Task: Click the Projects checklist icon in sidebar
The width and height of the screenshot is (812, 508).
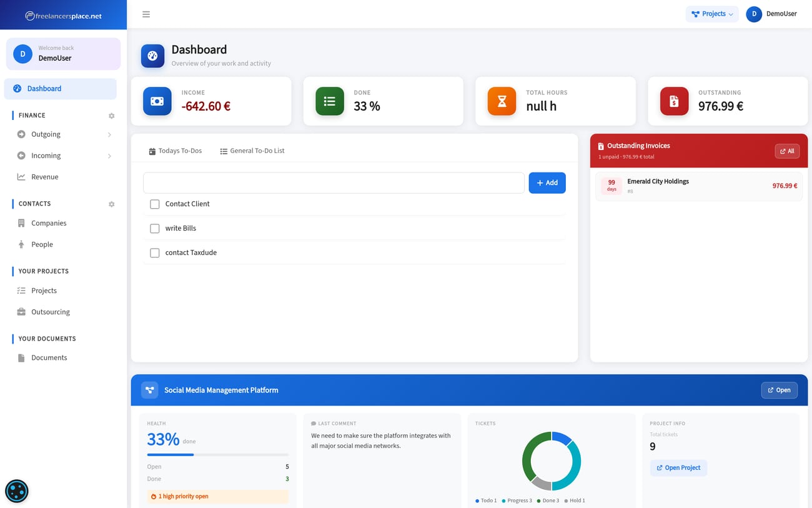Action: (21, 291)
